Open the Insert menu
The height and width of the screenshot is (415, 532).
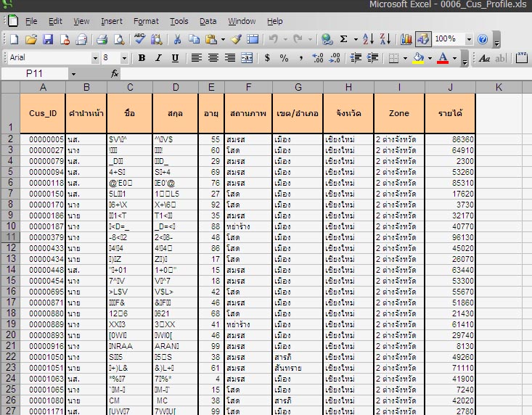pyautogui.click(x=112, y=21)
